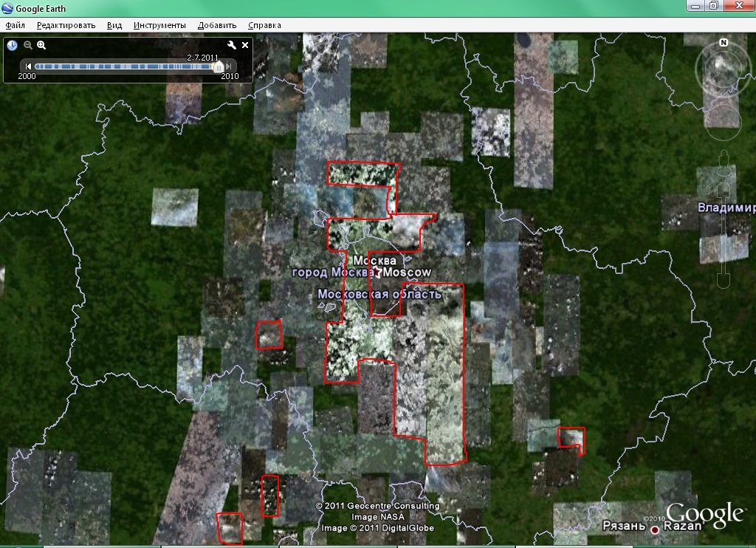The height and width of the screenshot is (548, 756).
Task: Click the Рязань city placemark
Action: coord(653,529)
